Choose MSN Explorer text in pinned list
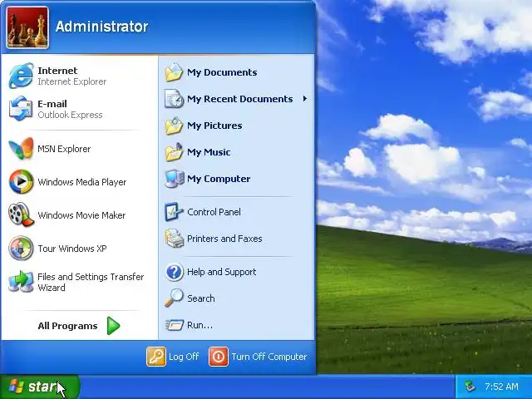Screen dimensions: 532x399 click(64, 149)
